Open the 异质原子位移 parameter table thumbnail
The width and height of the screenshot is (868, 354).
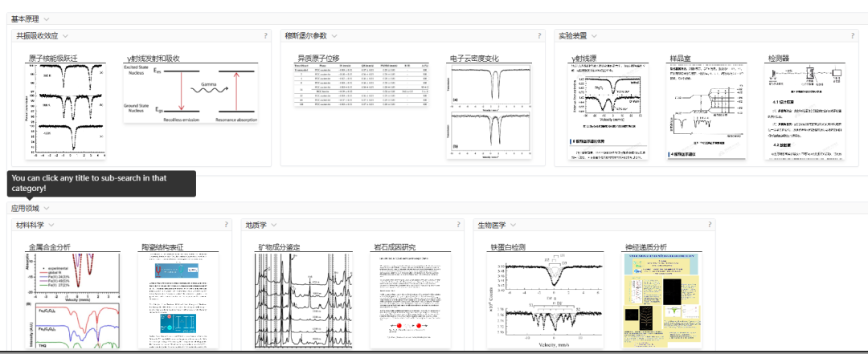pos(361,85)
